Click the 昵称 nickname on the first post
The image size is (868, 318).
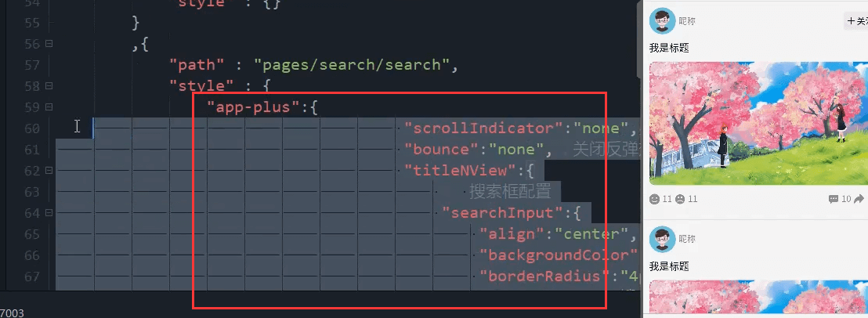(687, 21)
